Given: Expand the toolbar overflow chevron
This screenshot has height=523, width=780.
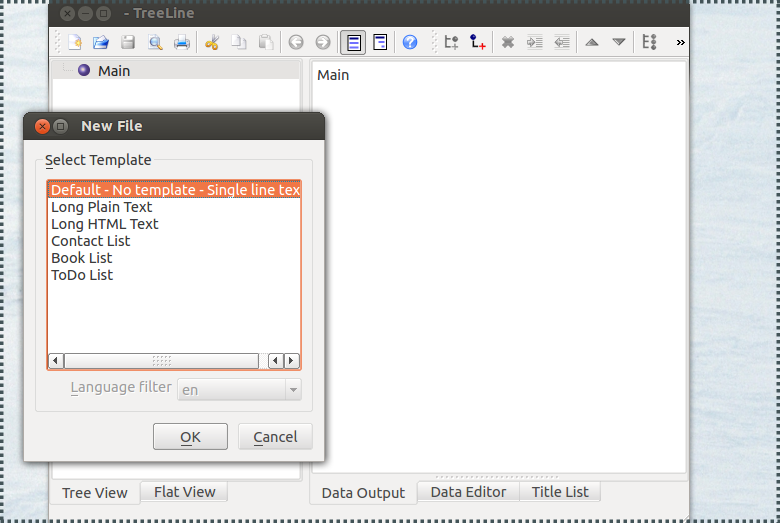Looking at the screenshot, I should (681, 42).
